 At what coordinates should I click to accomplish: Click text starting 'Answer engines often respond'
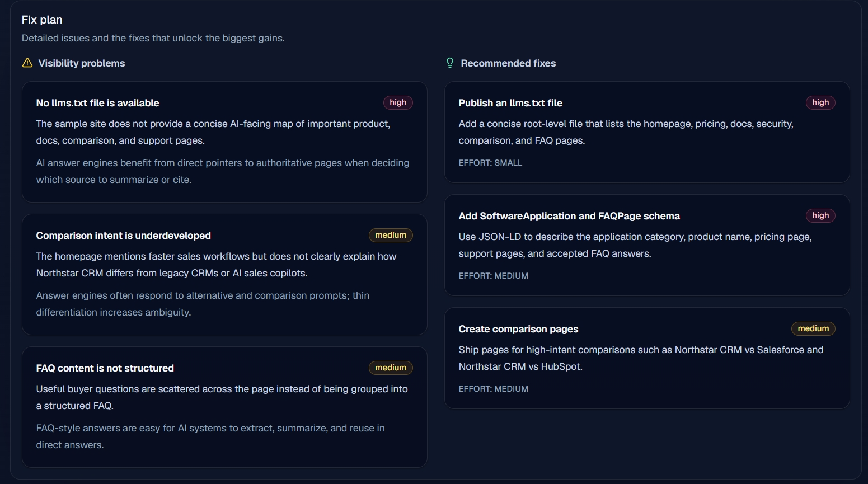pyautogui.click(x=203, y=304)
